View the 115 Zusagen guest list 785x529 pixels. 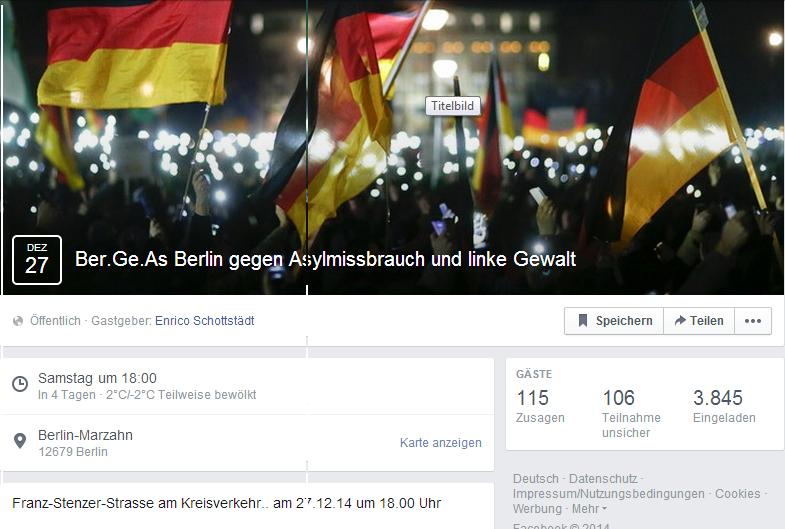pyautogui.click(x=540, y=406)
